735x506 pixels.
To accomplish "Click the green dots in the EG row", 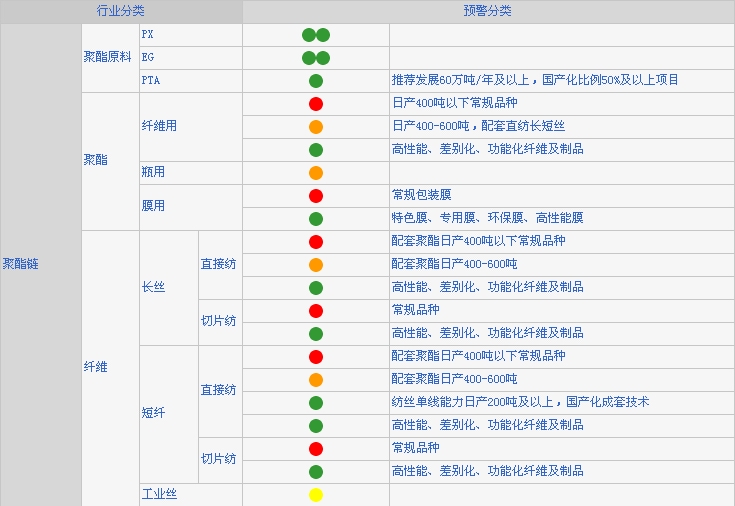I will tap(316, 58).
